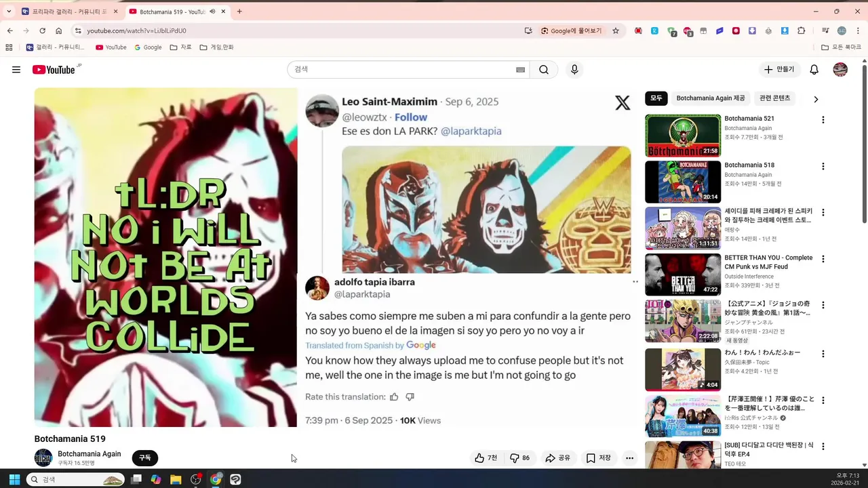Screen dimensions: 868x488
Task: Click Google에 물어보기 lens button
Action: pyautogui.click(x=571, y=30)
